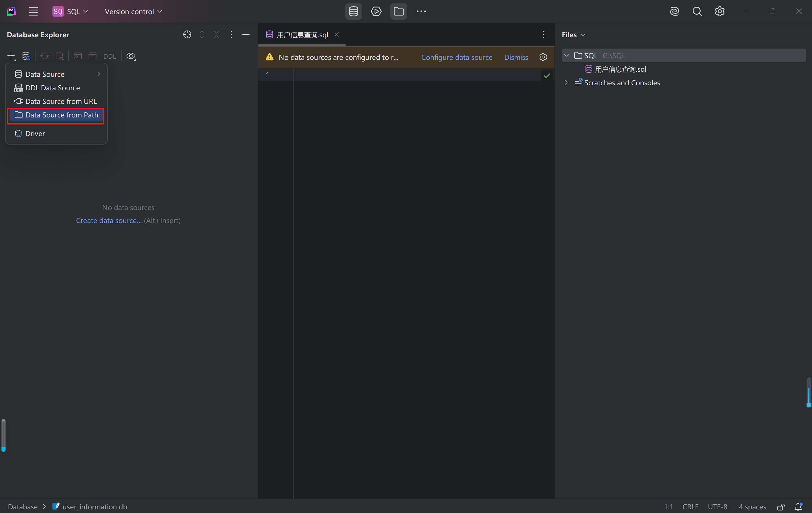Click the Select Opened File crosshair icon

187,34
